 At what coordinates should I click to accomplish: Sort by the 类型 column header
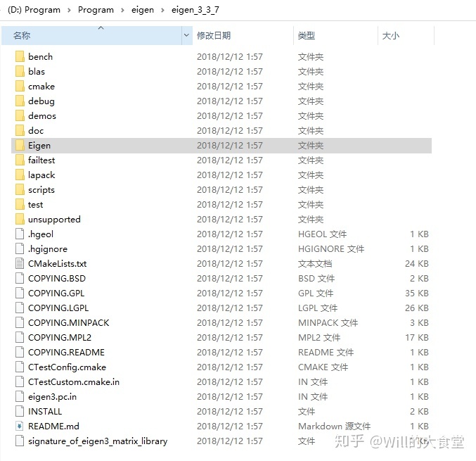(336, 35)
